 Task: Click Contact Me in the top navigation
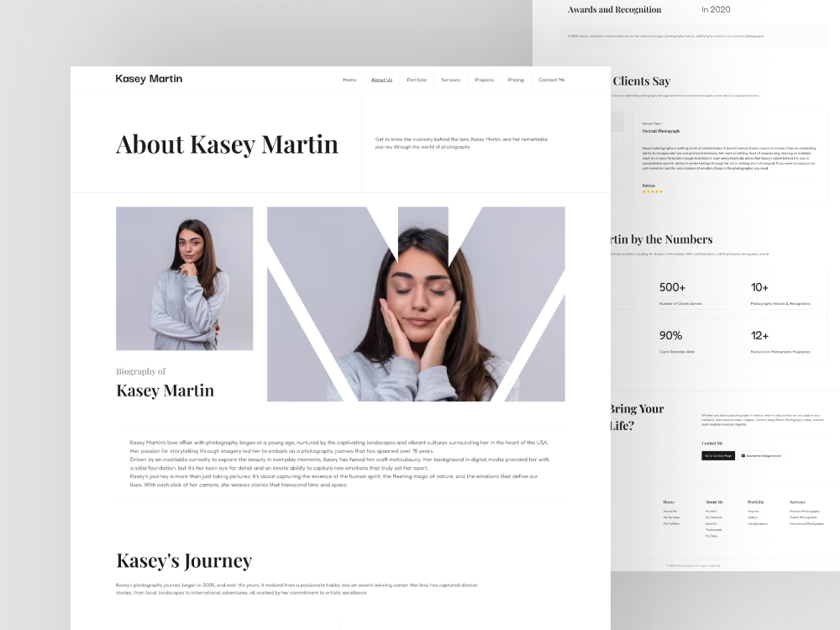[551, 80]
